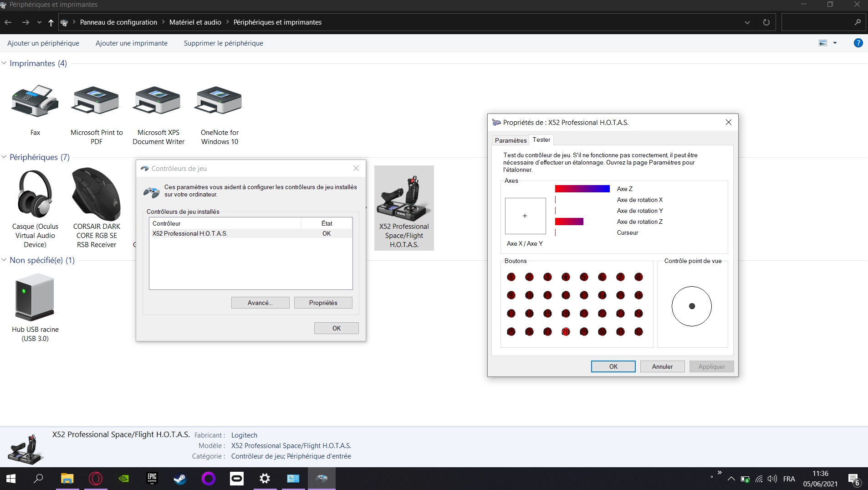
Task: Open the address bar history dropdown
Action: [x=747, y=22]
